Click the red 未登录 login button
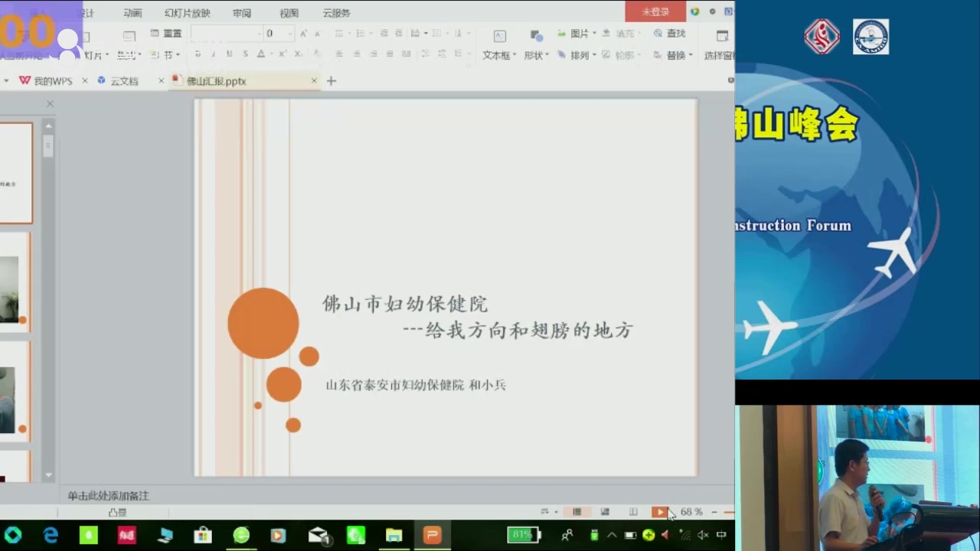 [x=655, y=11]
